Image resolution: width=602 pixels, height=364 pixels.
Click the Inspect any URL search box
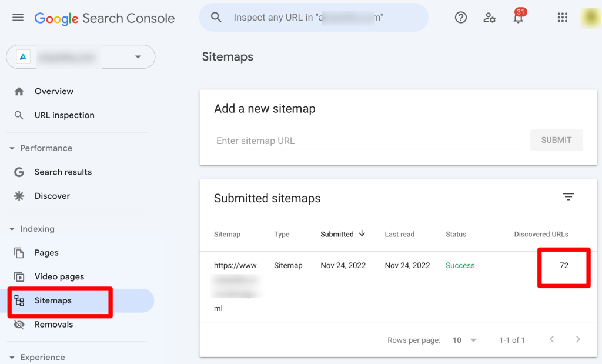pyautogui.click(x=314, y=18)
